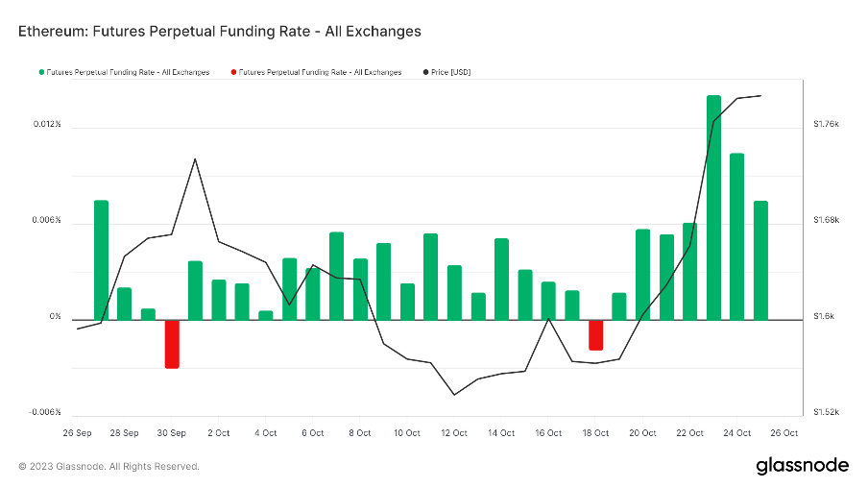Click the 2023 Glassnode copyright text

[109, 467]
